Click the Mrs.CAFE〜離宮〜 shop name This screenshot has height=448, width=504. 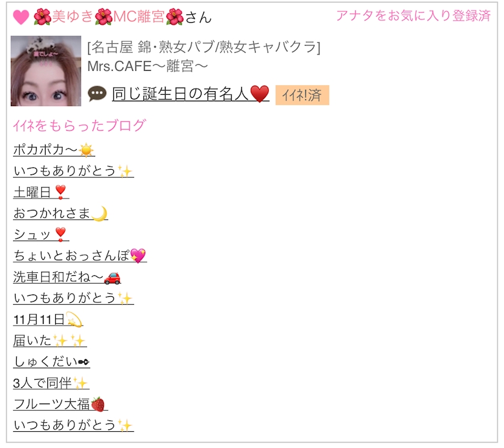(148, 66)
